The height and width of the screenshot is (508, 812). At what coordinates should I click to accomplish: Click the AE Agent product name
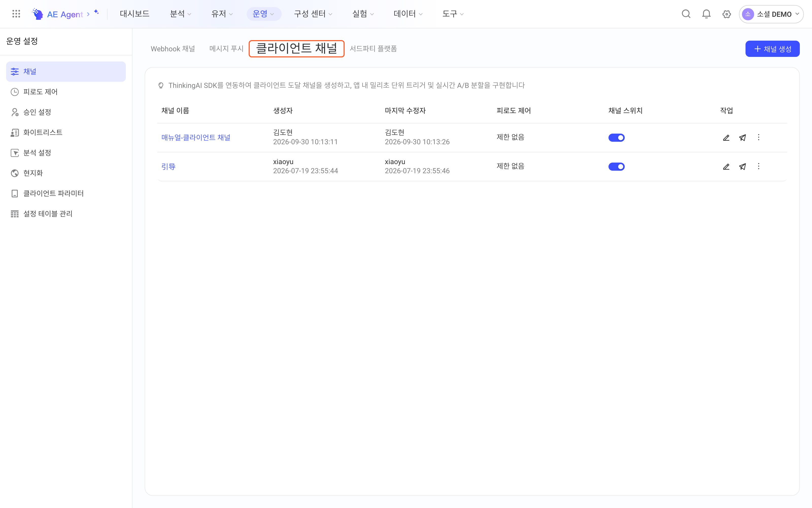[65, 14]
